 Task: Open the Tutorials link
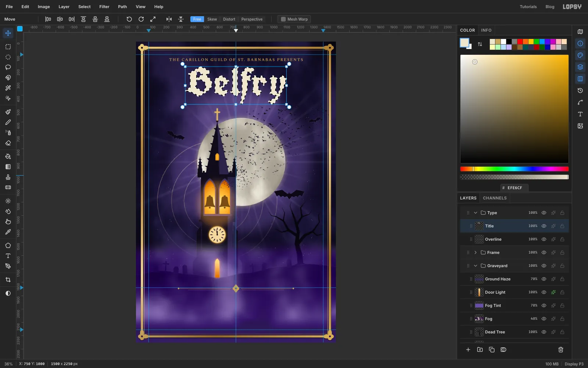[x=528, y=7]
